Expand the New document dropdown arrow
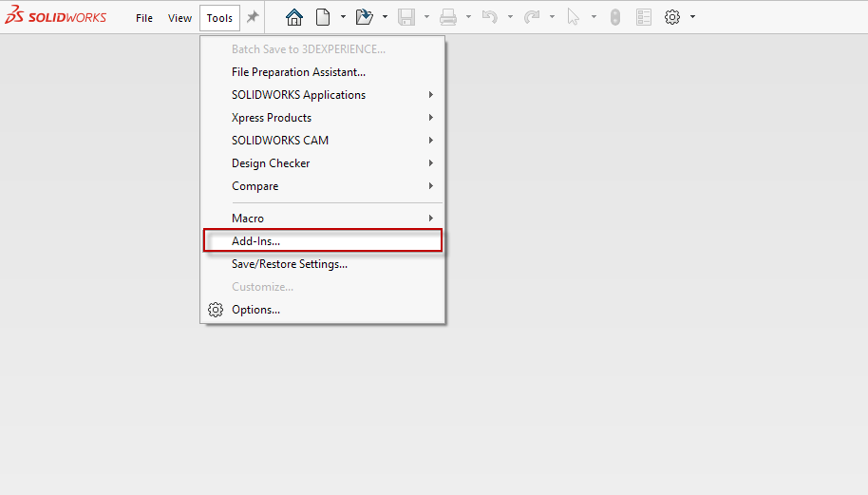868x495 pixels. (x=343, y=17)
